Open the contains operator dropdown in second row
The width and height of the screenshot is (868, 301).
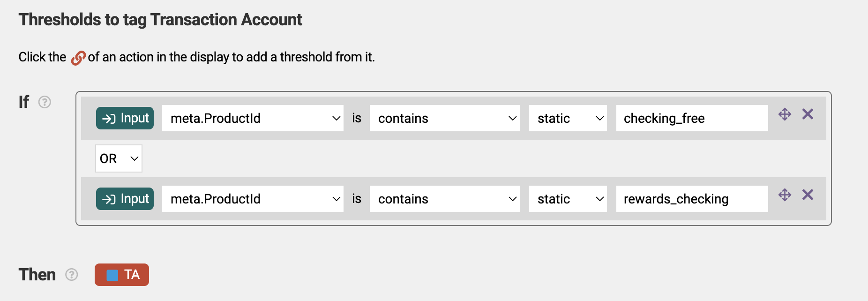pyautogui.click(x=445, y=199)
